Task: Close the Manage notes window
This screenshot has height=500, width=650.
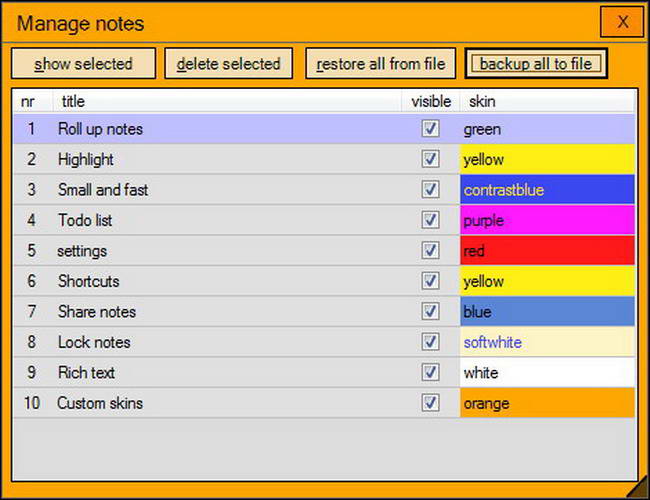Action: [x=622, y=22]
